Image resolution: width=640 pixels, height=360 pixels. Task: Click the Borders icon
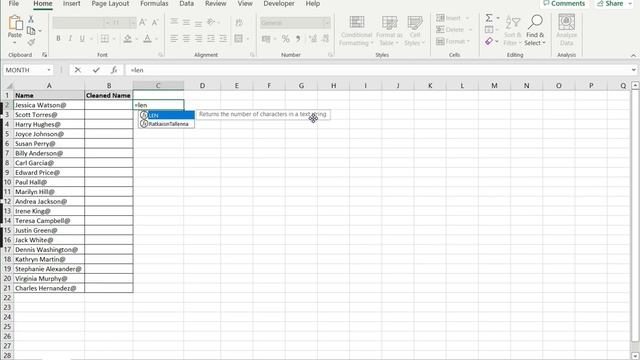tap(104, 38)
